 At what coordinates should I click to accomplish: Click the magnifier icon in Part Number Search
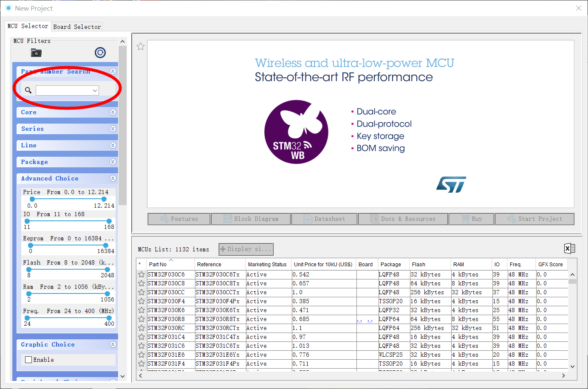pos(28,90)
